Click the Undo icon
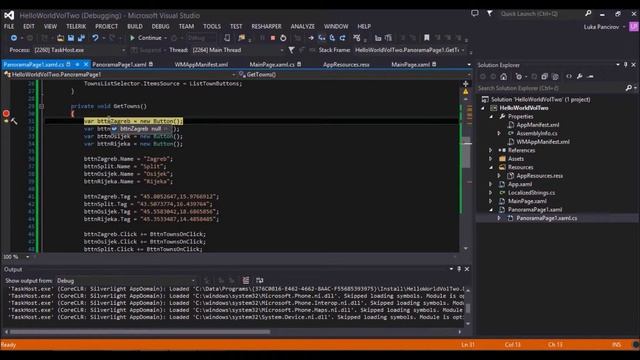Image resolution: width=640 pixels, height=360 pixels. click(x=95, y=38)
